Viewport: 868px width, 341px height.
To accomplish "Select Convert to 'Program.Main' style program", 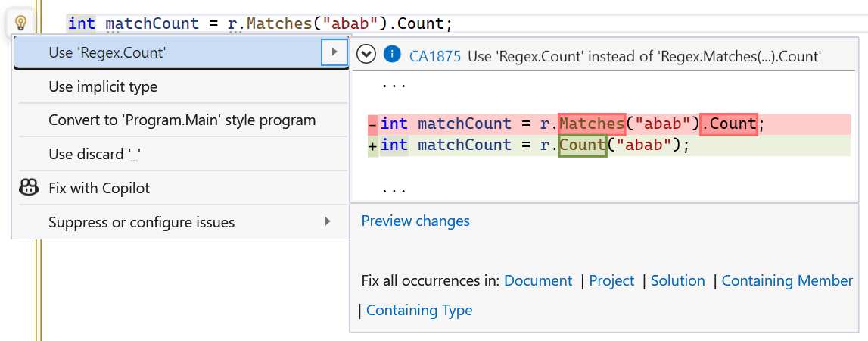I will click(x=183, y=120).
